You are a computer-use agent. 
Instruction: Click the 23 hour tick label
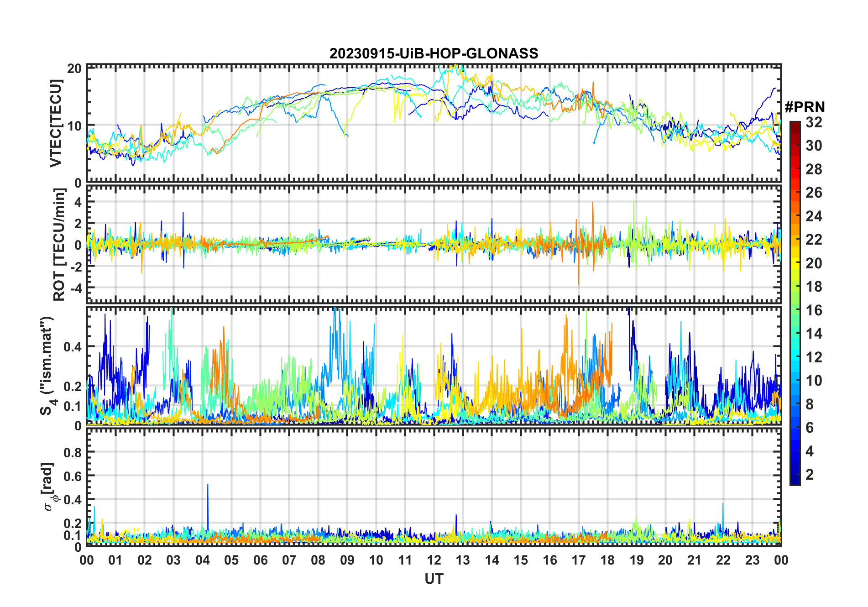(752, 560)
